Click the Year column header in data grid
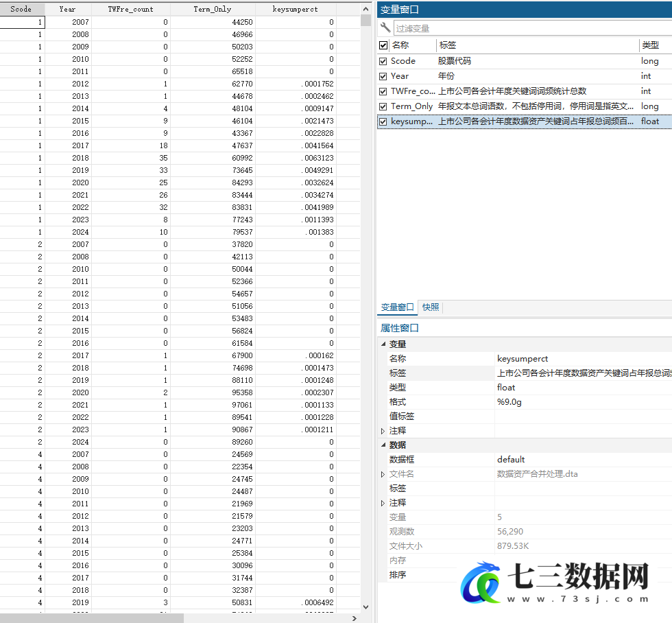The width and height of the screenshot is (672, 623). (x=68, y=9)
